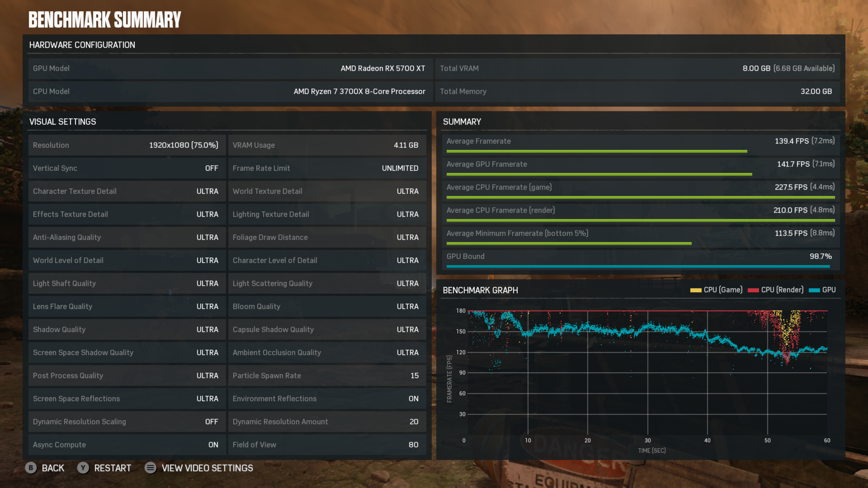Select Screen Space Reflections row
This screenshot has width=868, height=488.
[127, 399]
